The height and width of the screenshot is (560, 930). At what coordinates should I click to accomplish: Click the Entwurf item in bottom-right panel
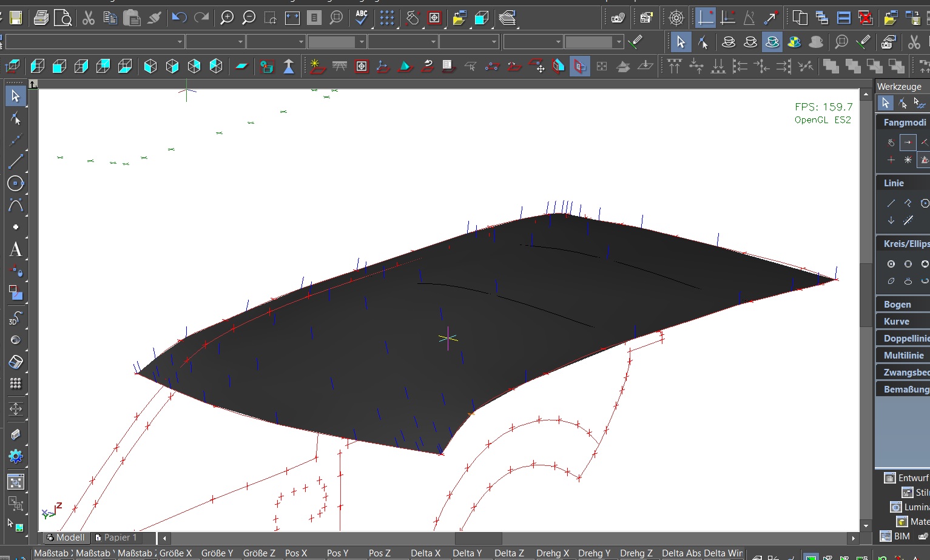click(906, 477)
